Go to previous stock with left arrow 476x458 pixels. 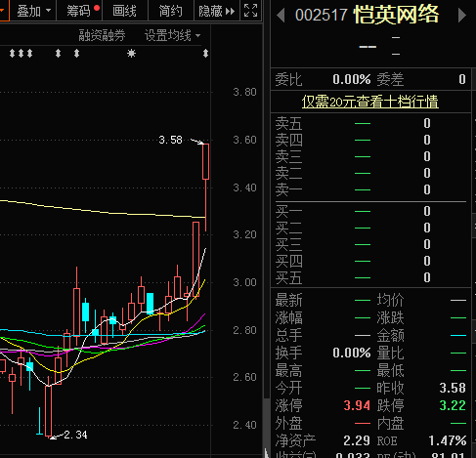[281, 16]
